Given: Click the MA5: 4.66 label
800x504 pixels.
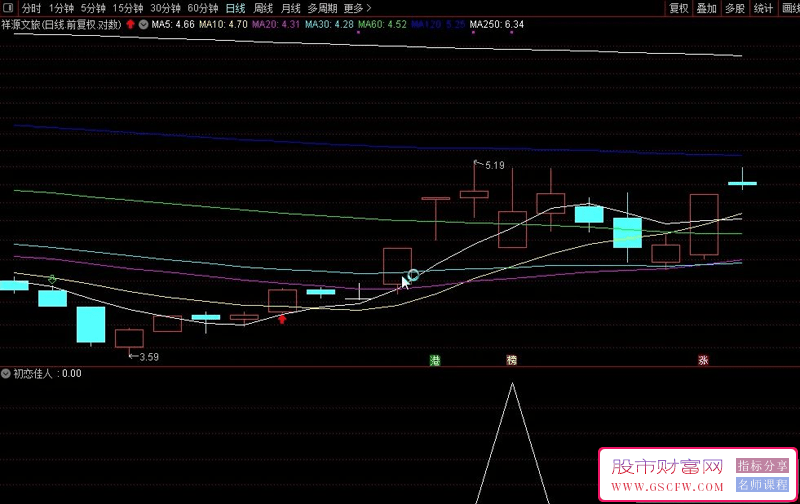Looking at the screenshot, I should click(173, 24).
